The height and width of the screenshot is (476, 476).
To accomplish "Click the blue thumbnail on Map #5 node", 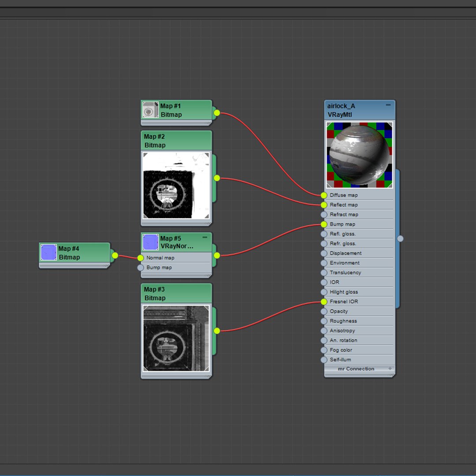I will coord(151,242).
